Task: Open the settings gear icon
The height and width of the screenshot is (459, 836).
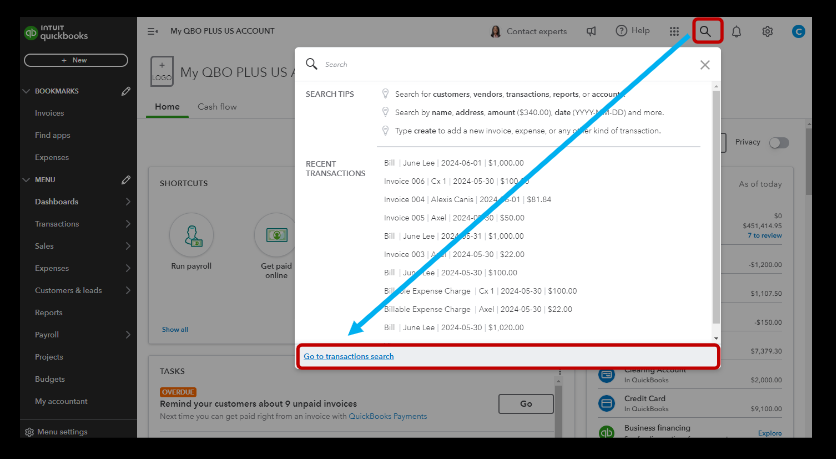Action: [767, 31]
